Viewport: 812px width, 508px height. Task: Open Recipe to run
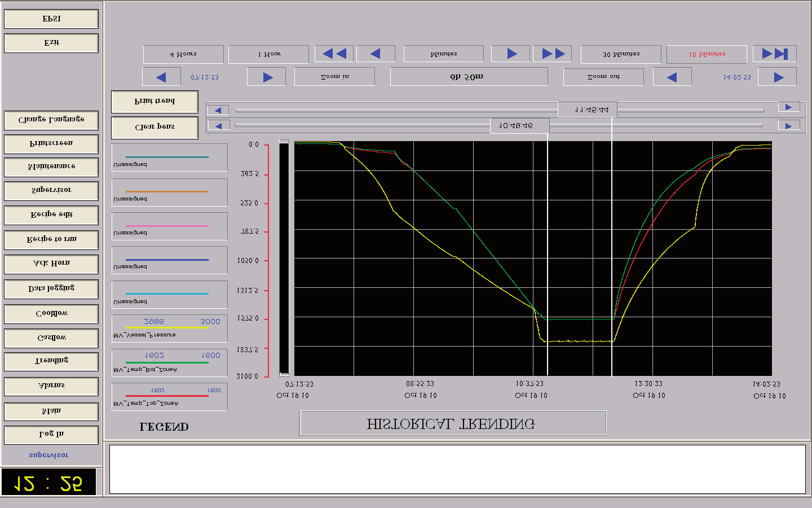[51, 240]
